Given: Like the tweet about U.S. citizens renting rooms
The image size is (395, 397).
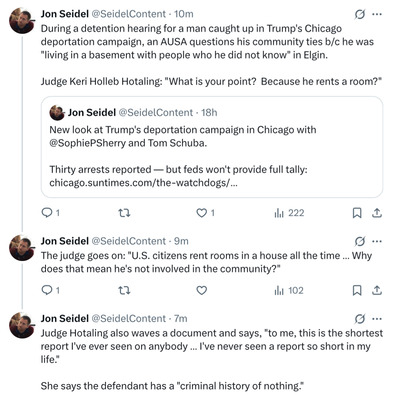Looking at the screenshot, I should [x=201, y=290].
